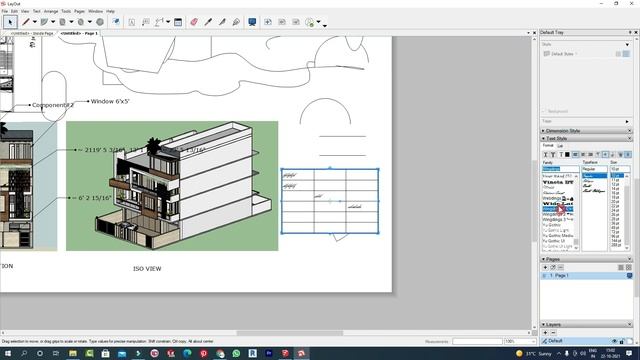The height and width of the screenshot is (360, 640).
Task: Toggle visibility eye of Default layer
Action: point(614,341)
